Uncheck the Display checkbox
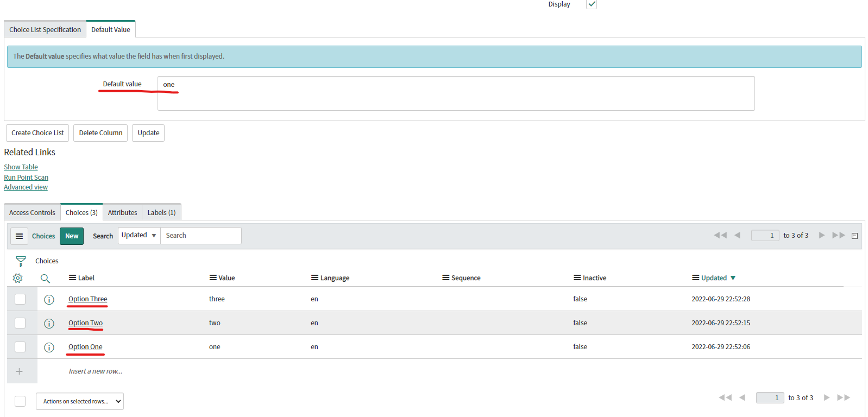The width and height of the screenshot is (868, 417). 592,4
